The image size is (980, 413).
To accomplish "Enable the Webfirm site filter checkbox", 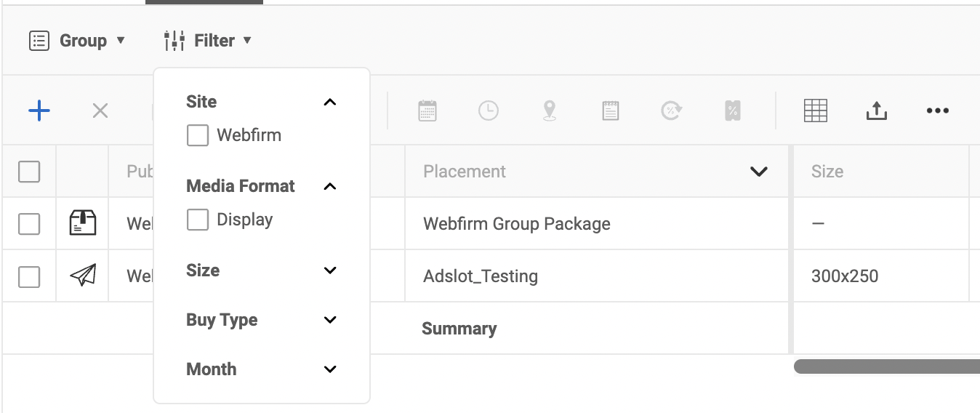I will click(198, 135).
